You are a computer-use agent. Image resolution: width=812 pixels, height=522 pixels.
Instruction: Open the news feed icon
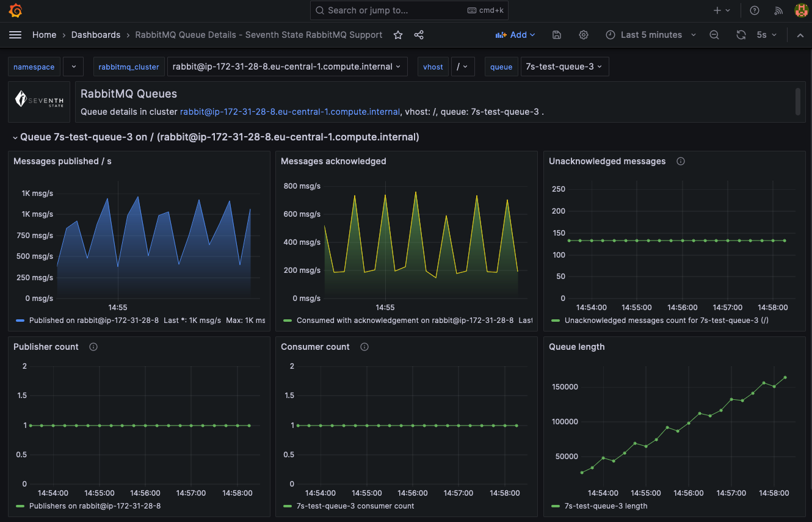(x=778, y=10)
